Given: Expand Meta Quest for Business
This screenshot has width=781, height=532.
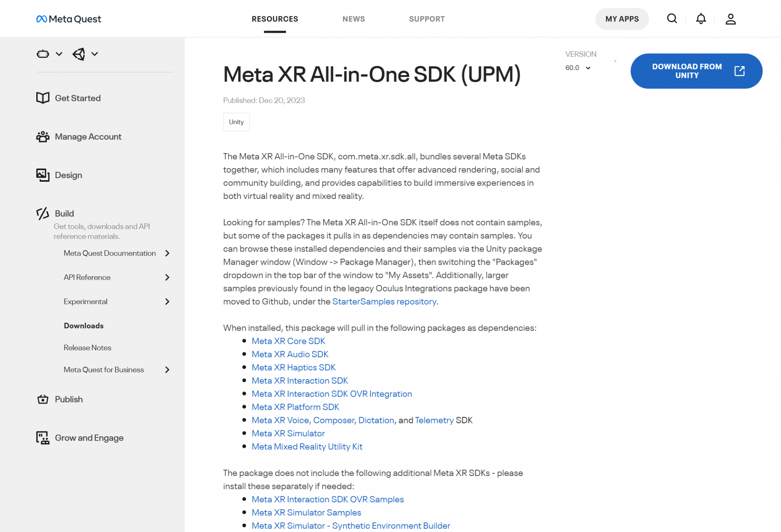Looking at the screenshot, I should coord(103,369).
